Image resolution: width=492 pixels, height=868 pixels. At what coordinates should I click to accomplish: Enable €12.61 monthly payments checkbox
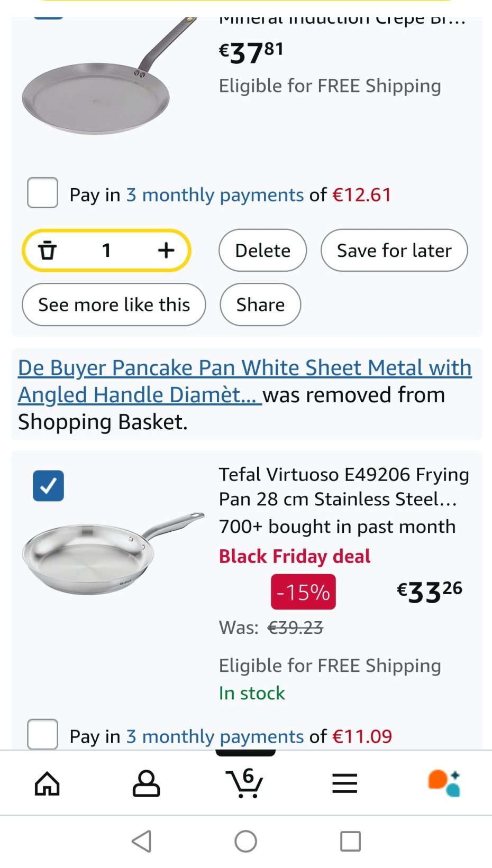click(43, 193)
